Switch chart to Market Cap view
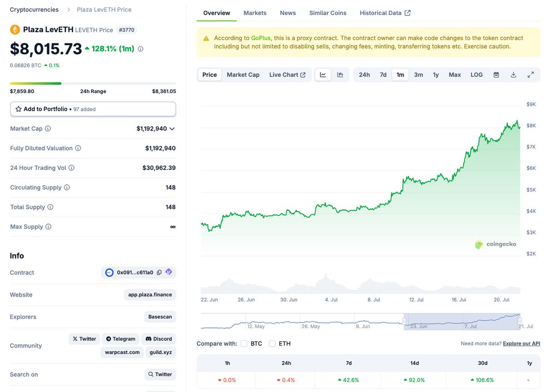Screen dimensions: 545x392 243,74
